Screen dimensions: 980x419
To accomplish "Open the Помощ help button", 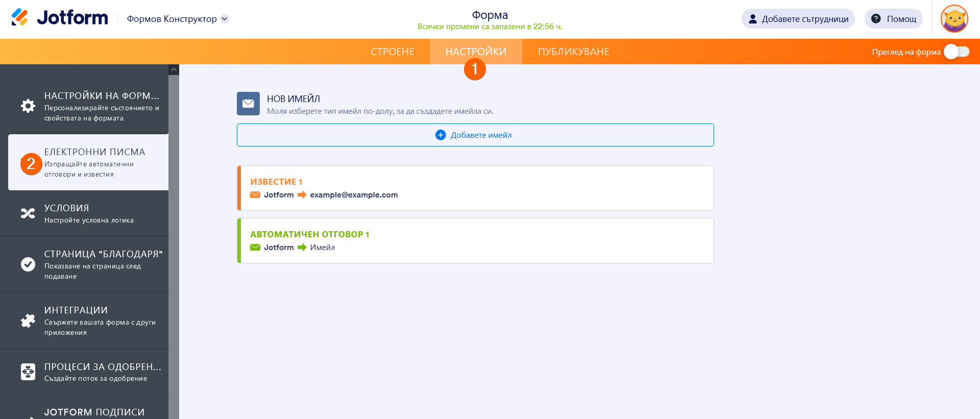I will click(x=893, y=19).
